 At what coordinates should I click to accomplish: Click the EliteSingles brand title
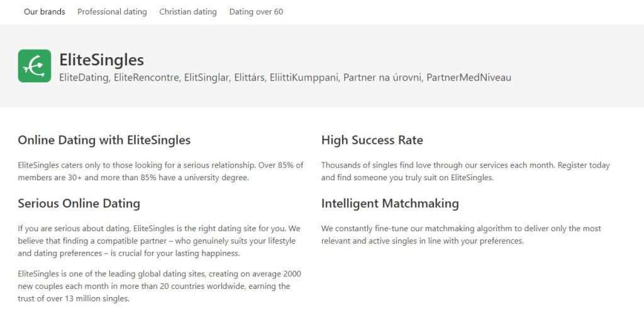101,60
